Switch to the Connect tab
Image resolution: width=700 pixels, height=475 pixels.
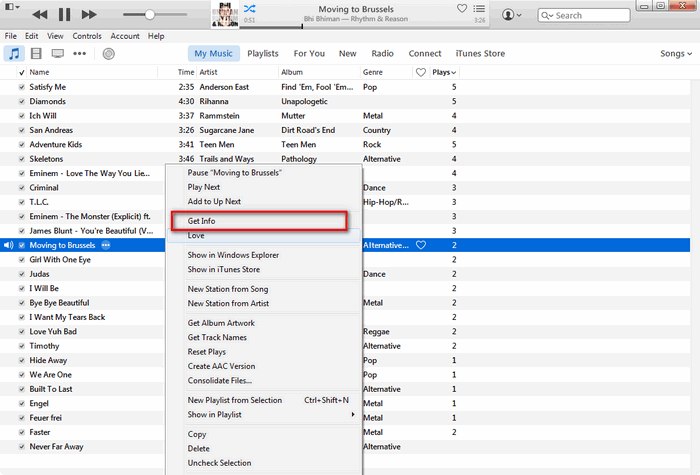tap(425, 54)
